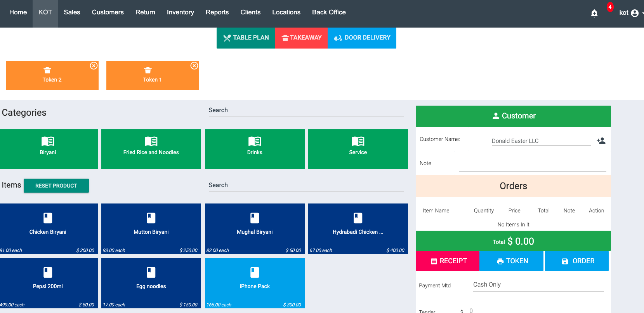The image size is (644, 313).
Task: Remove the Token 1 card
Action: [x=194, y=66]
